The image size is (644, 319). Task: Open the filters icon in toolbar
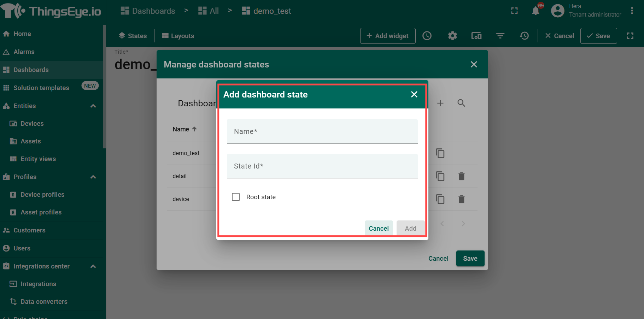pyautogui.click(x=500, y=36)
